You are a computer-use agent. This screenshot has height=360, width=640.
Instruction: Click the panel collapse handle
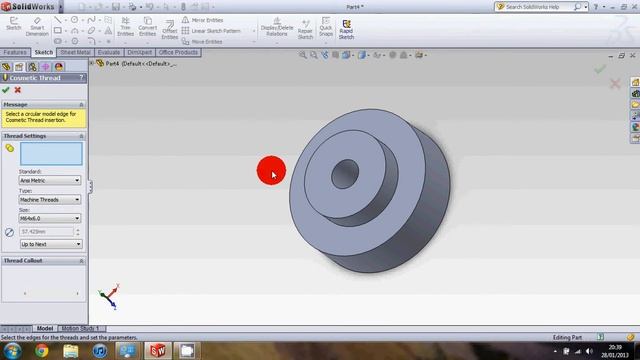[x=90, y=187]
